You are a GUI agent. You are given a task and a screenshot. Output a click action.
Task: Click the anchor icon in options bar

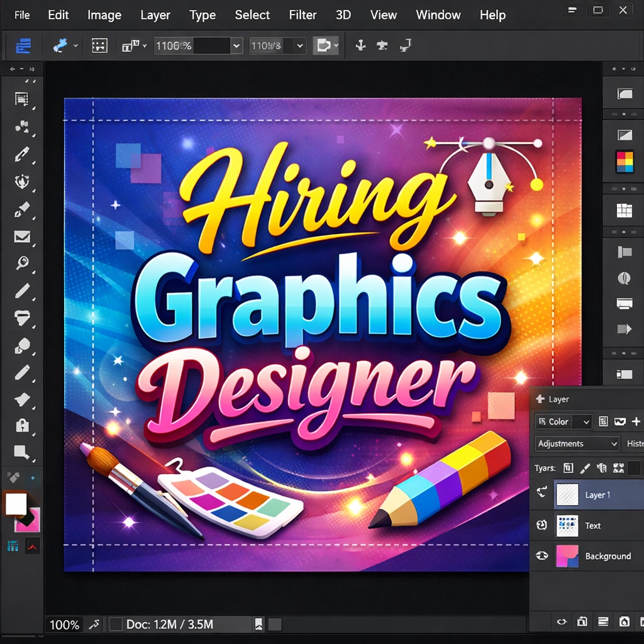click(x=360, y=45)
